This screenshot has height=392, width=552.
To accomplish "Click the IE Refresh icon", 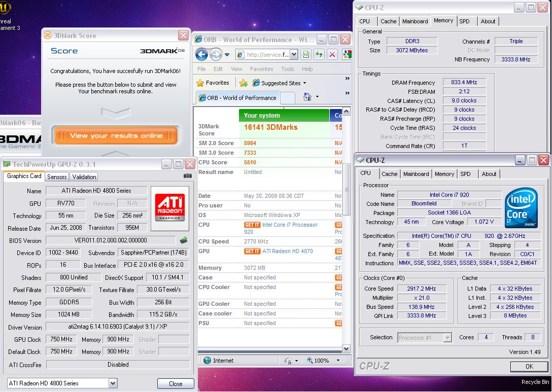I will click(x=319, y=54).
